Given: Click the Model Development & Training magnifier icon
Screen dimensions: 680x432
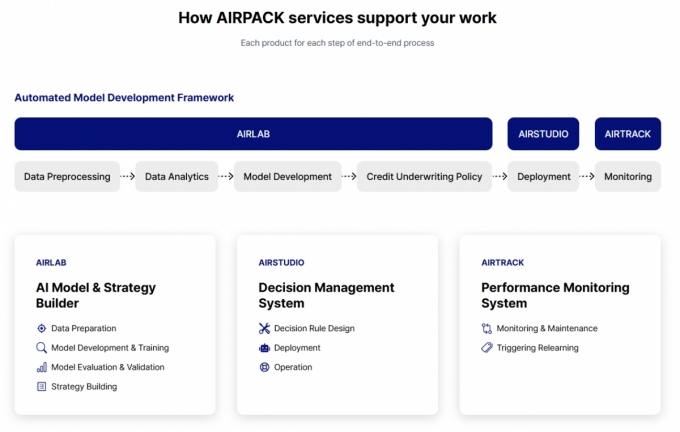Looking at the screenshot, I should click(41, 348).
